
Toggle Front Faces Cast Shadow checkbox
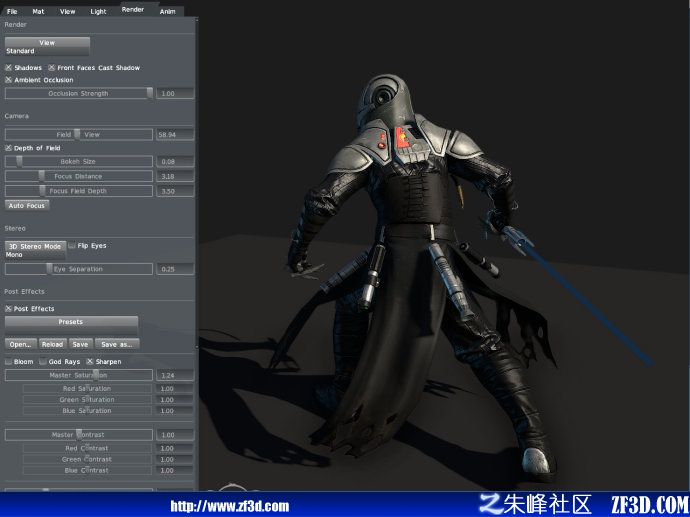point(51,68)
